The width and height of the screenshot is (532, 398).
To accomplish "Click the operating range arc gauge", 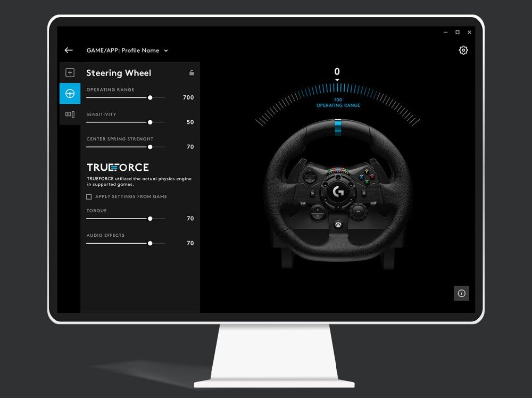I will click(x=338, y=104).
